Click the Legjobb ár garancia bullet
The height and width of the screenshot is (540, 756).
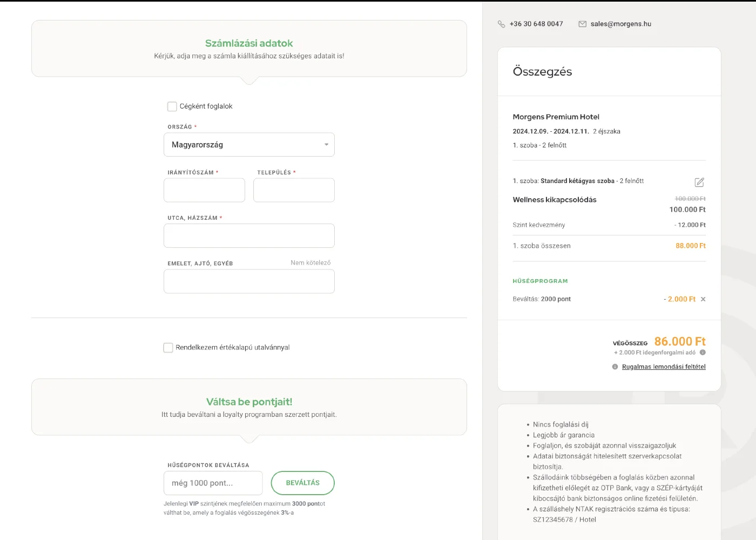tap(564, 435)
